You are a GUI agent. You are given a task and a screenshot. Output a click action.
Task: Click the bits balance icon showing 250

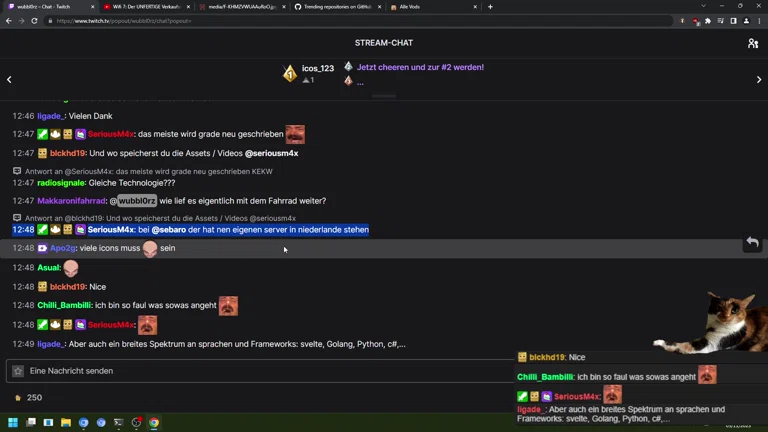pos(17,397)
